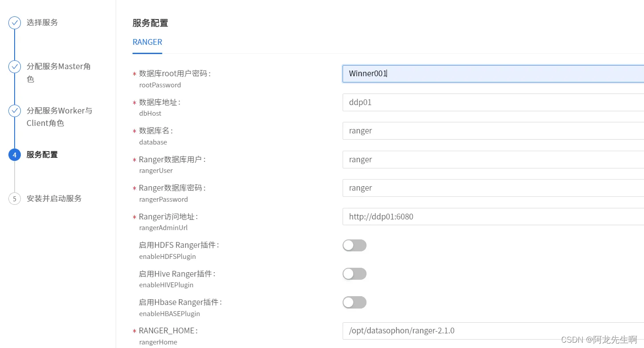Click the checkmark icon for 分配服务Worker与Client角色 step

15,111
